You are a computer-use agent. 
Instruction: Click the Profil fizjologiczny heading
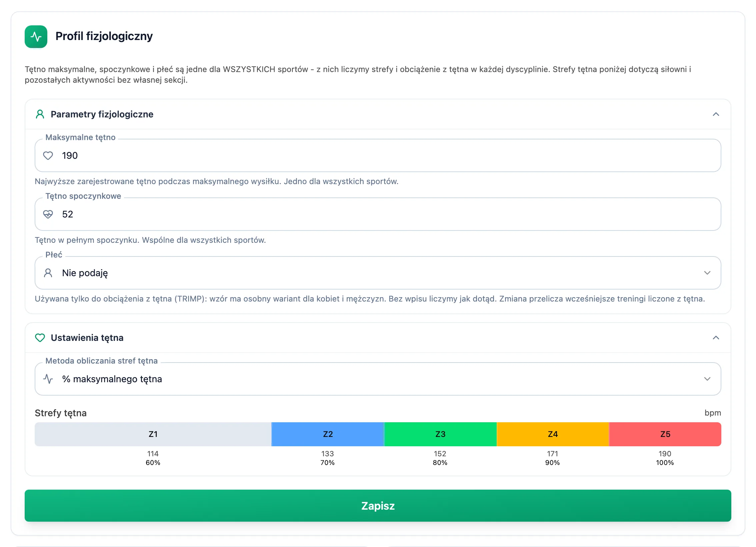pos(104,36)
